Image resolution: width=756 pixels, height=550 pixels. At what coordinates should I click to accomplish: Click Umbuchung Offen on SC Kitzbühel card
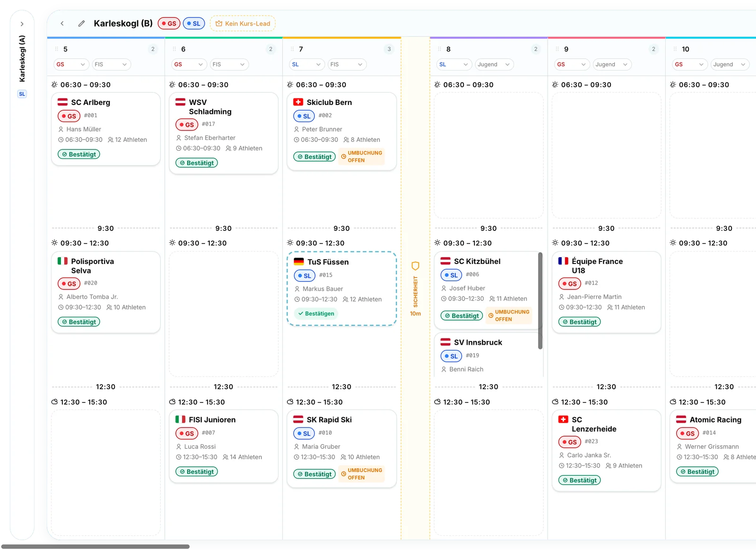(x=508, y=315)
